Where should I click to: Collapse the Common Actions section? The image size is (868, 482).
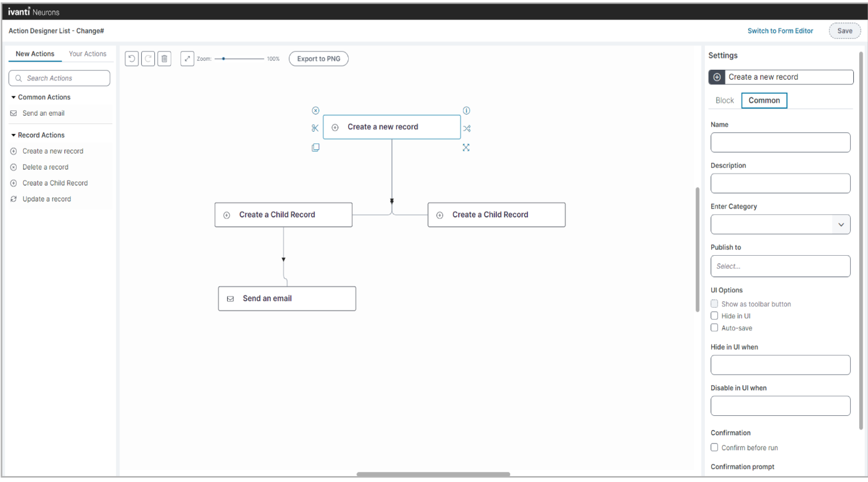click(14, 97)
